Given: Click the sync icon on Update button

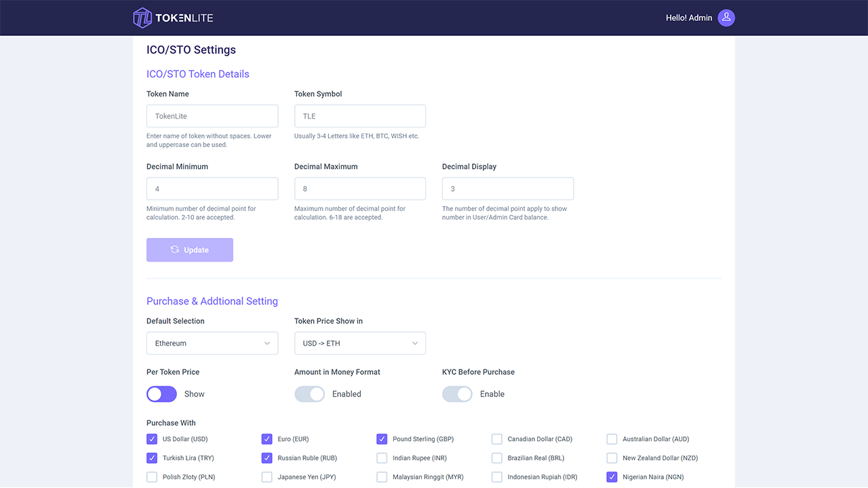Looking at the screenshot, I should (175, 249).
